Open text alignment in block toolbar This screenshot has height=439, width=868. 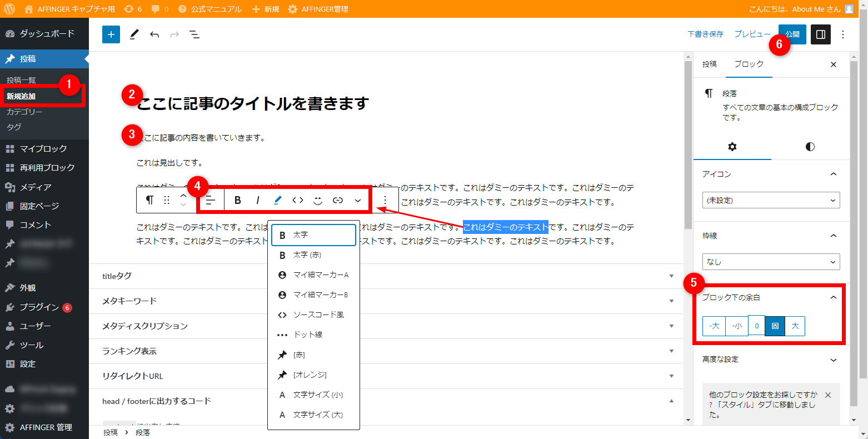[211, 200]
